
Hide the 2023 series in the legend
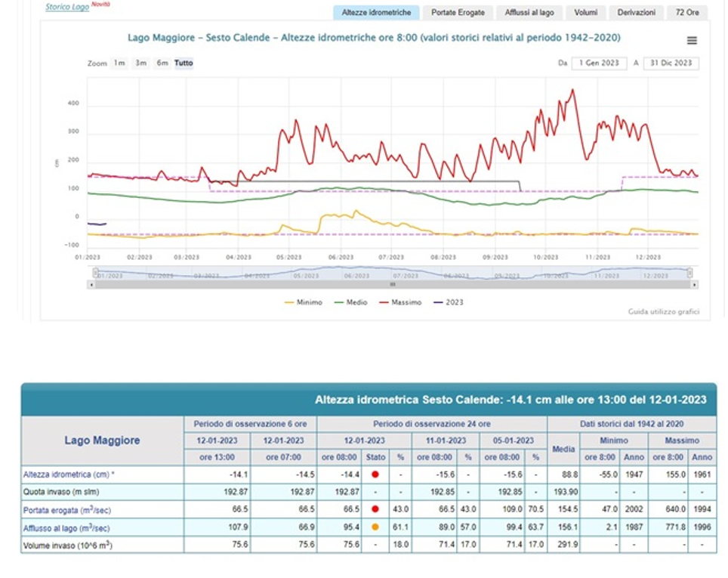449,302
